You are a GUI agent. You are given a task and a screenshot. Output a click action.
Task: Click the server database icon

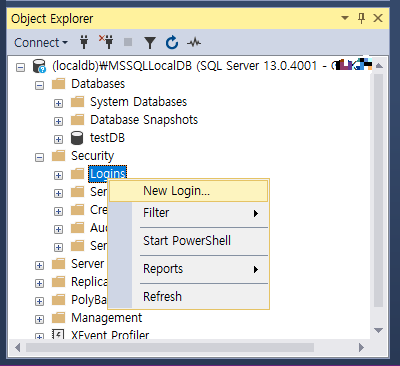39,66
